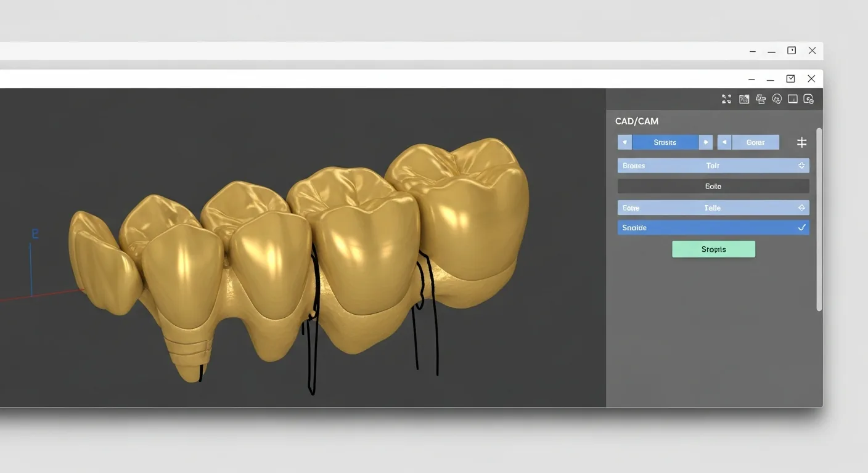Image resolution: width=868 pixels, height=473 pixels.
Task: Open the Brottes dropdown row
Action: 713,166
